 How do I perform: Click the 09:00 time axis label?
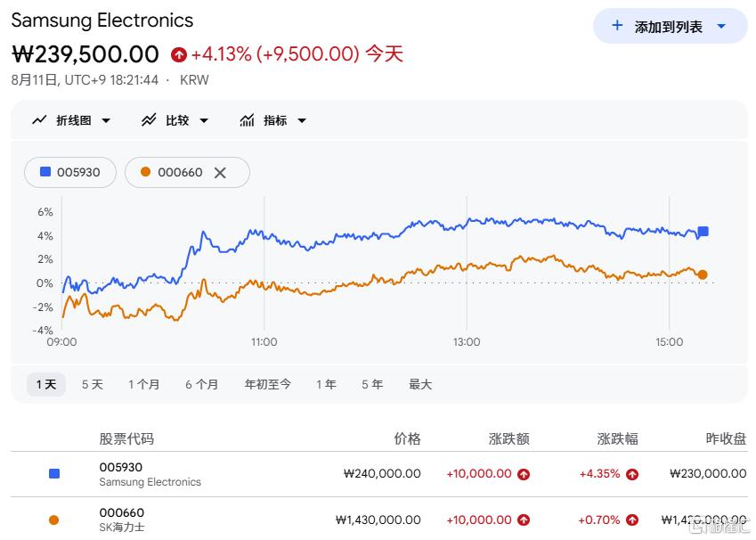coord(61,342)
